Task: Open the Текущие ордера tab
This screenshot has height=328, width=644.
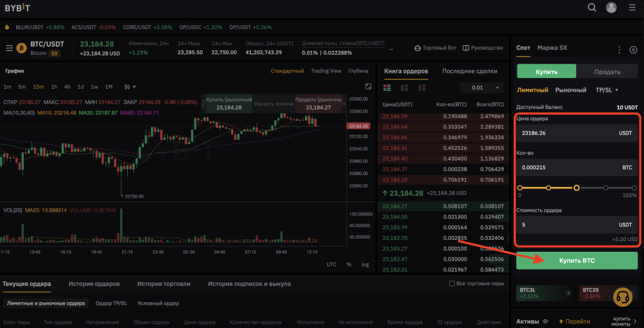Action: point(26,284)
